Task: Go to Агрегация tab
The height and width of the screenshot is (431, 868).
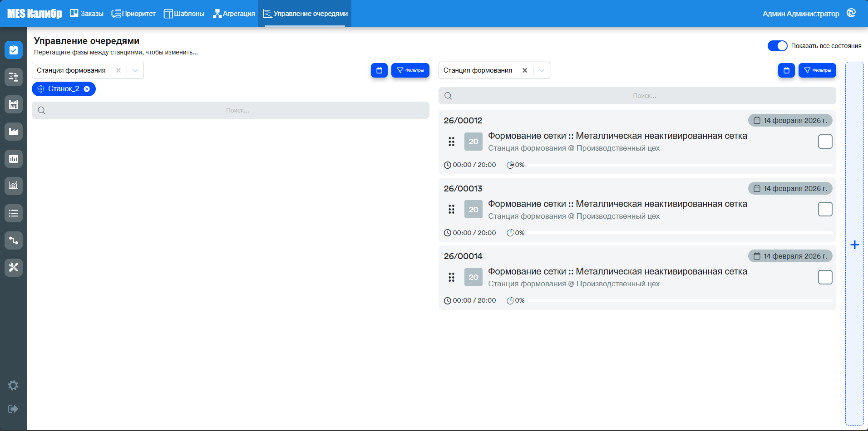Action: pyautogui.click(x=234, y=14)
